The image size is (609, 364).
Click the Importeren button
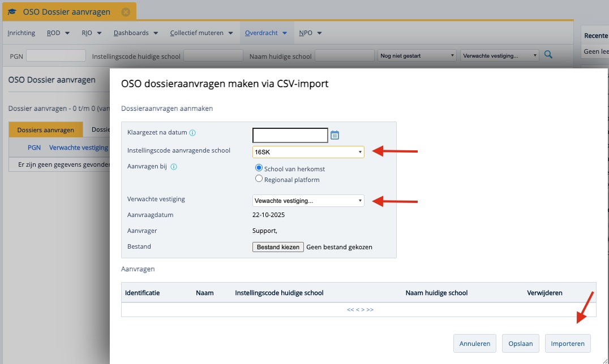[x=568, y=343]
